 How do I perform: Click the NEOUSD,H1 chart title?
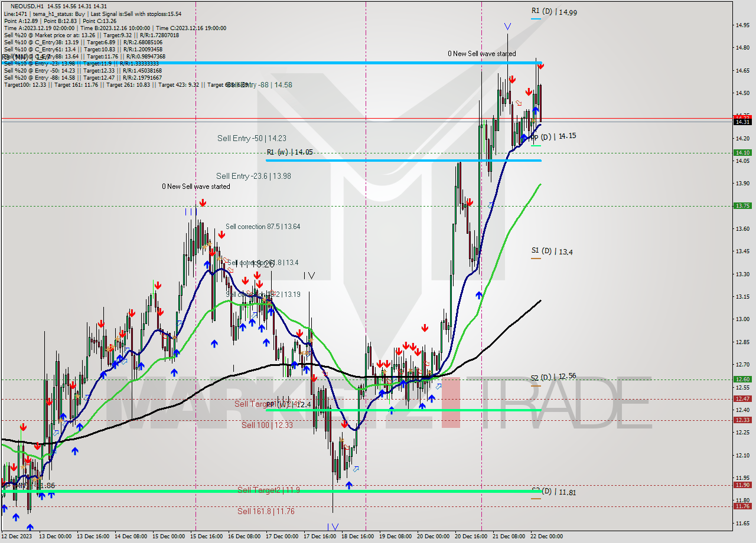tap(27, 6)
